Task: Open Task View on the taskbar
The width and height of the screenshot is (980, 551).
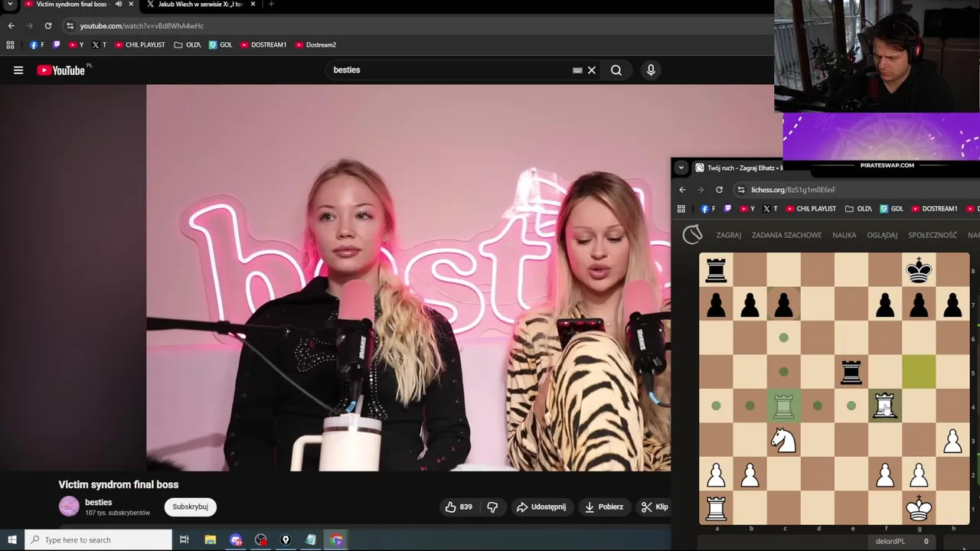Action: [185, 540]
